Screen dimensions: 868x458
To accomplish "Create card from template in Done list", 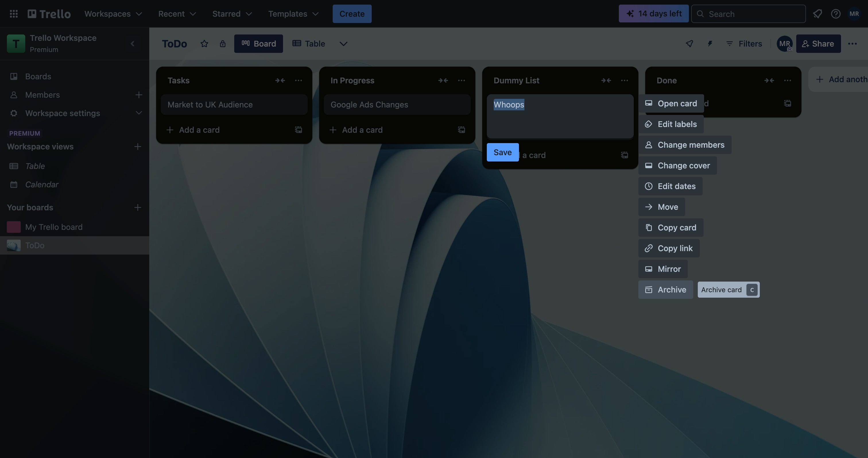I will [788, 103].
